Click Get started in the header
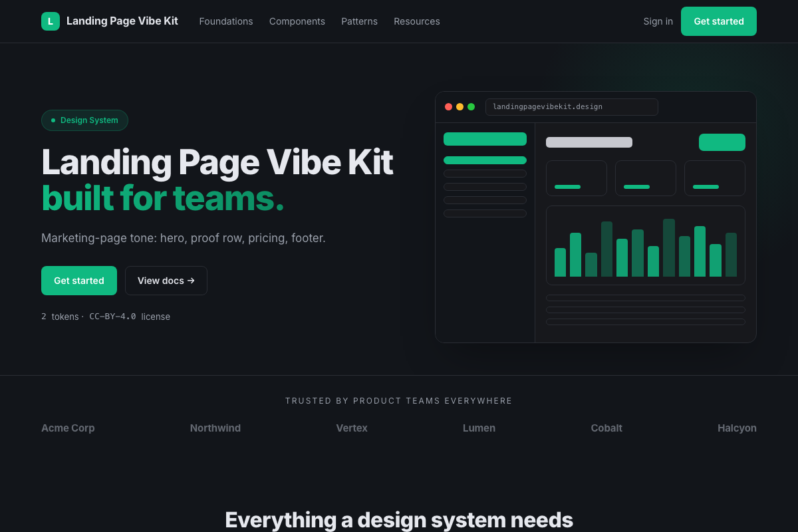This screenshot has height=532, width=798. (x=719, y=21)
